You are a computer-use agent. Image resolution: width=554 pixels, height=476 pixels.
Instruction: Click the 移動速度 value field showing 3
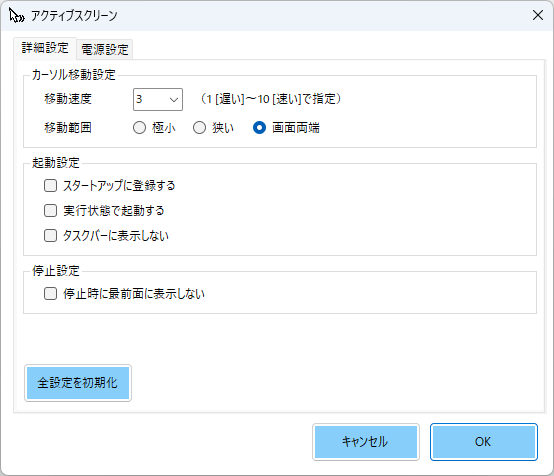[x=151, y=99]
